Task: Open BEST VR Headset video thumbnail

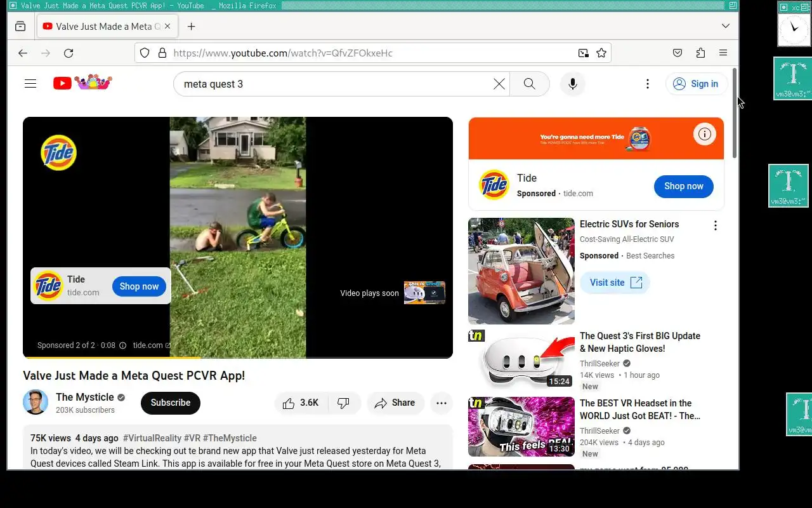Action: click(521, 427)
